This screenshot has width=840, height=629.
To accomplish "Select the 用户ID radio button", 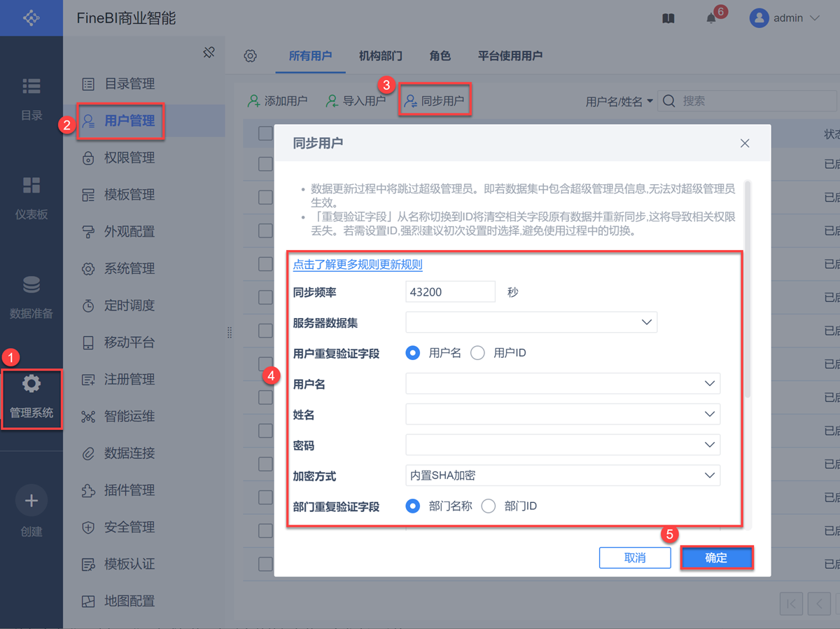I will coord(477,353).
